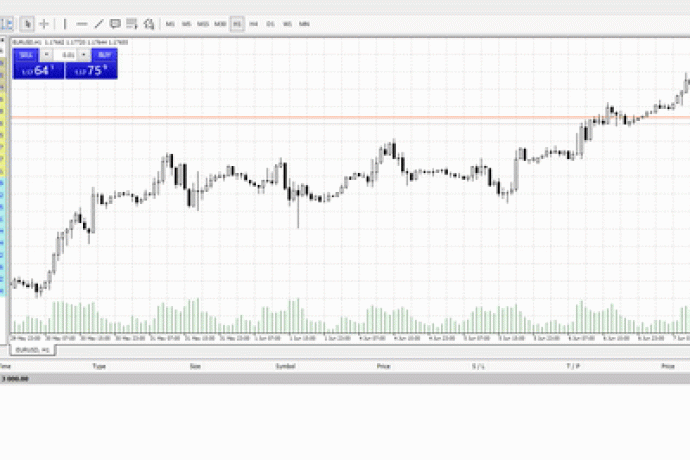The image size is (690, 460).
Task: Click the S / L column header
Action: point(478,366)
